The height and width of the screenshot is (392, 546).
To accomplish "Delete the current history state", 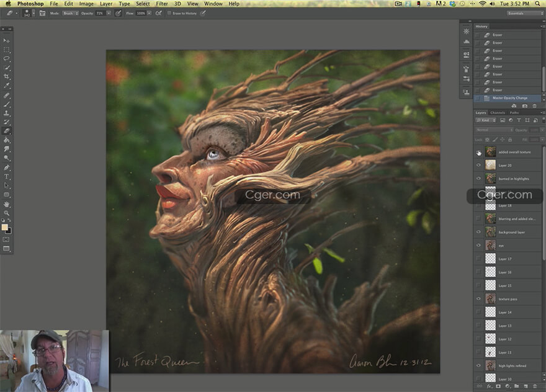I will 534,106.
